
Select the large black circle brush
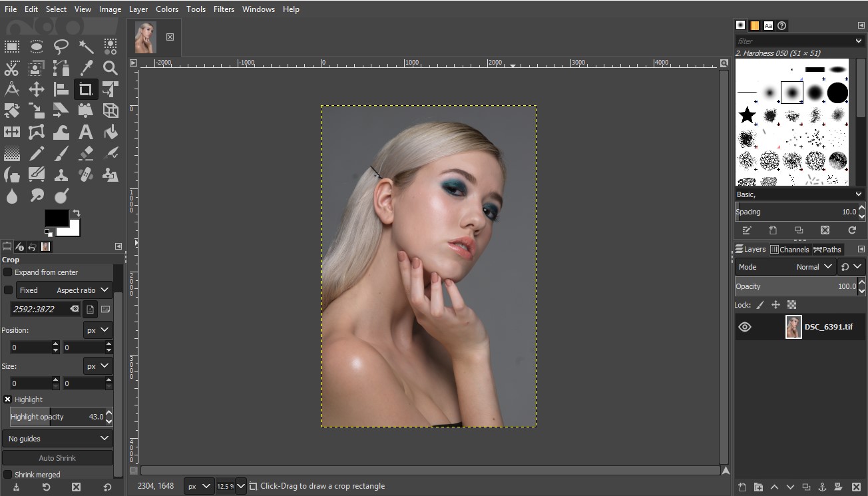837,93
